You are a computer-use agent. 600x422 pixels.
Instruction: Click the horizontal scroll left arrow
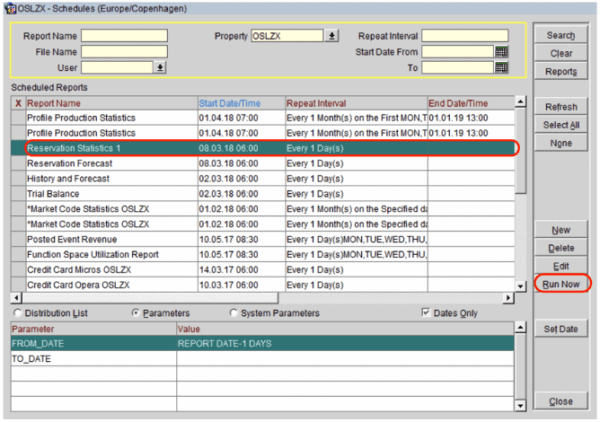(16, 298)
